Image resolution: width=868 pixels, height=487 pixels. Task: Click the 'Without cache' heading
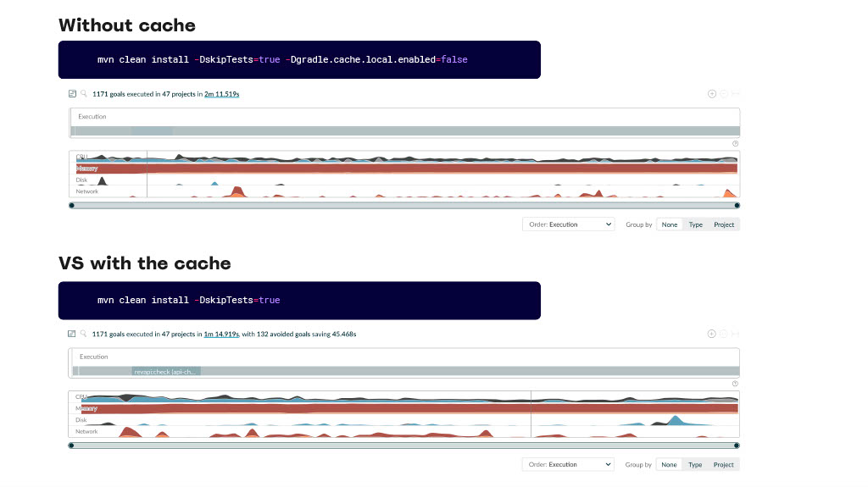click(127, 25)
